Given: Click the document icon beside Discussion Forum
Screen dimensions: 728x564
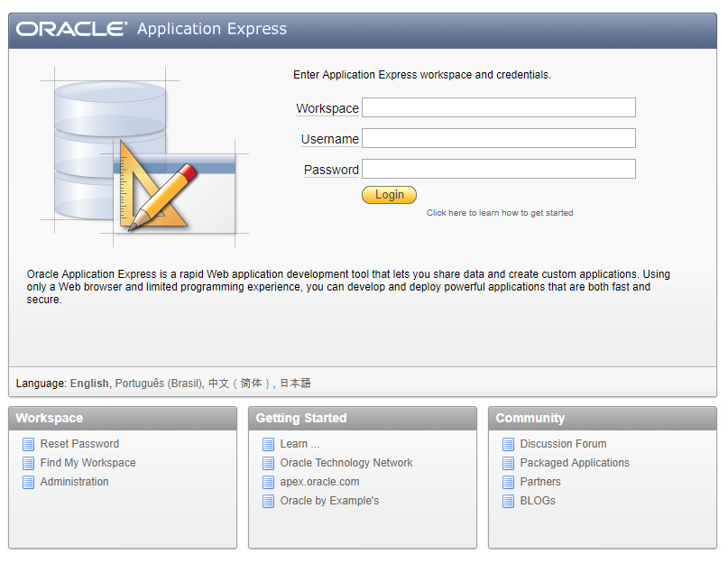Looking at the screenshot, I should (509, 444).
